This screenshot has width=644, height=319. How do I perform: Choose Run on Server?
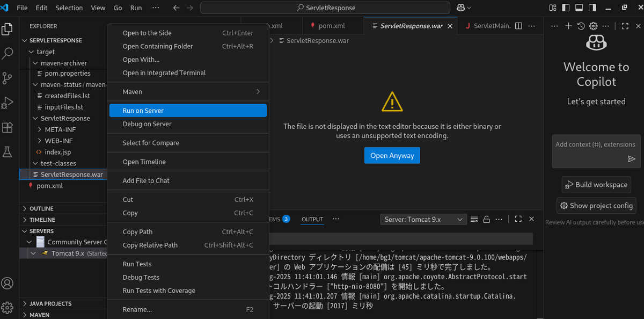click(188, 111)
